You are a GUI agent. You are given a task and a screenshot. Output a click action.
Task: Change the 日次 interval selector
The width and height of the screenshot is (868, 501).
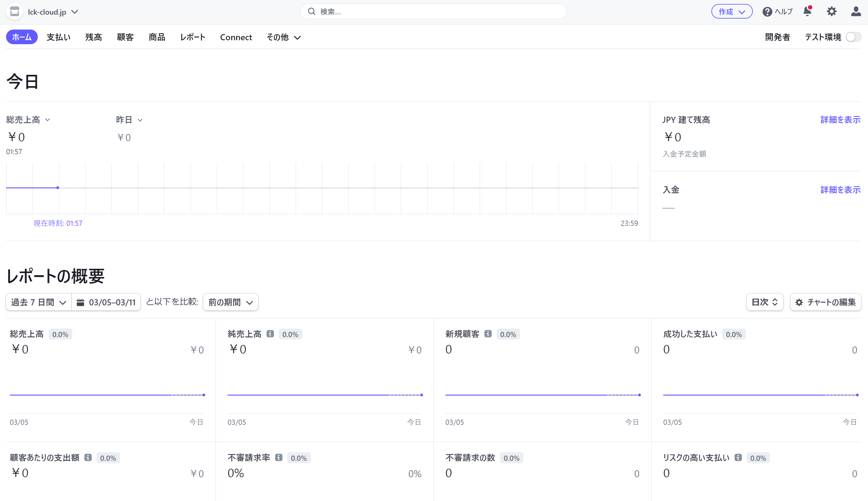pyautogui.click(x=765, y=302)
